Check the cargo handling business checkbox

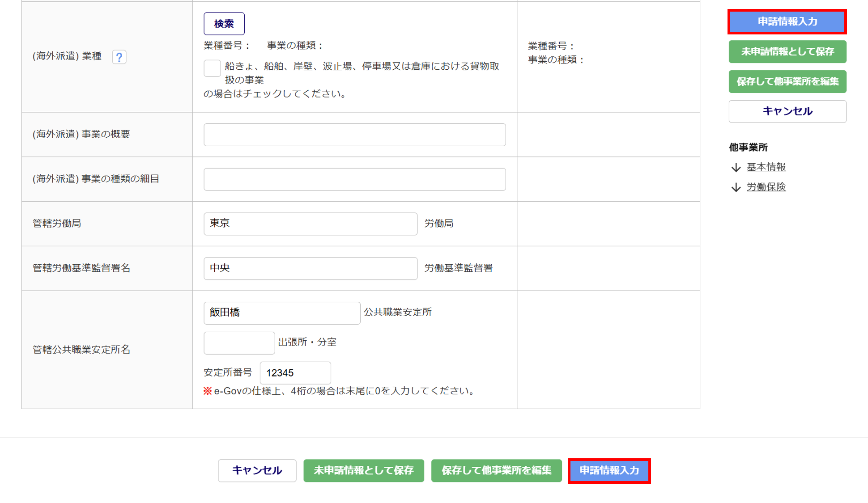tap(212, 68)
